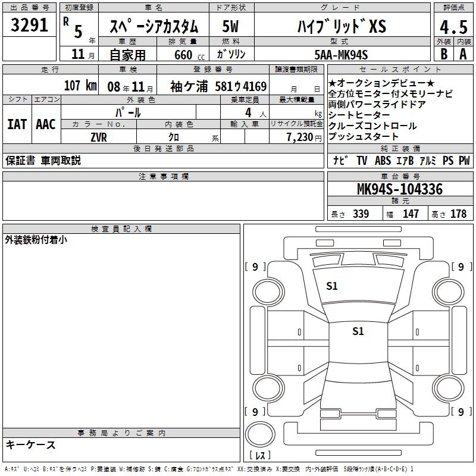Select the 譲渡書類期限 header

pyautogui.click(x=296, y=70)
